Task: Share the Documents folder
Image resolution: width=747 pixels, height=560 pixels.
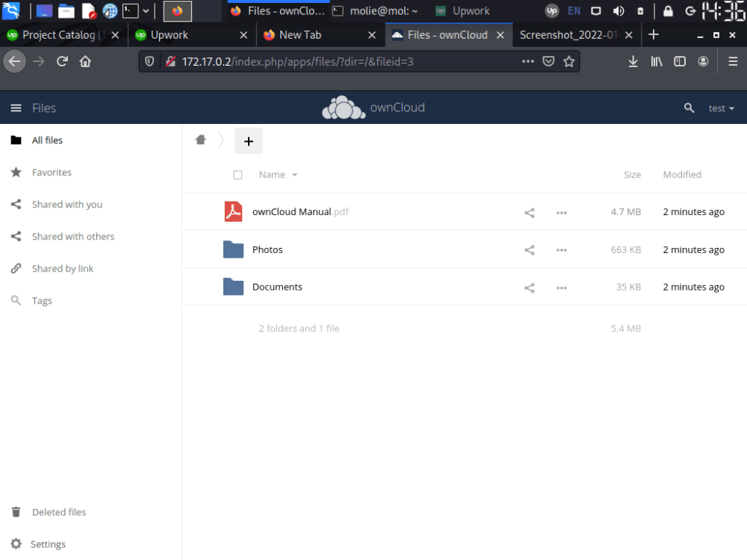Action: click(x=530, y=287)
